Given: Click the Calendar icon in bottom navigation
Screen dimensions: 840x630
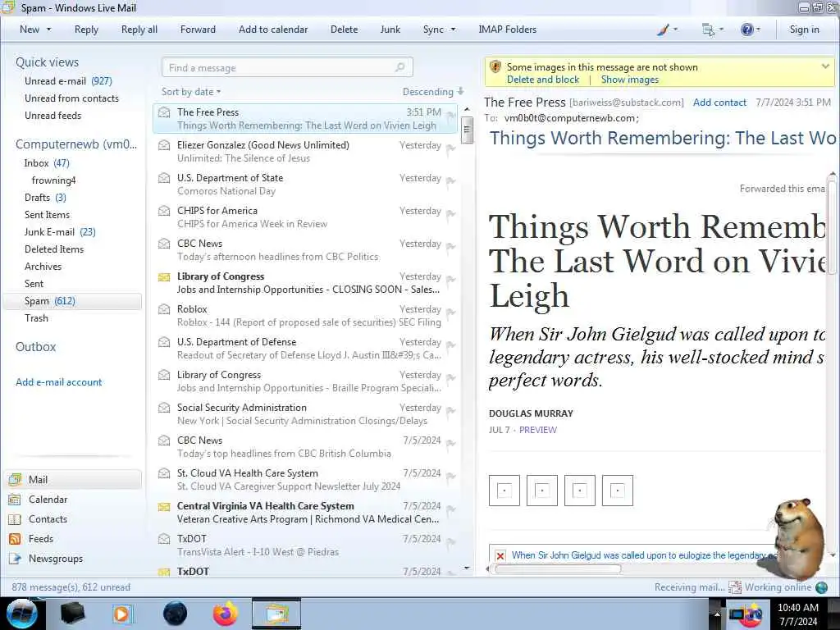Looking at the screenshot, I should coord(15,500).
